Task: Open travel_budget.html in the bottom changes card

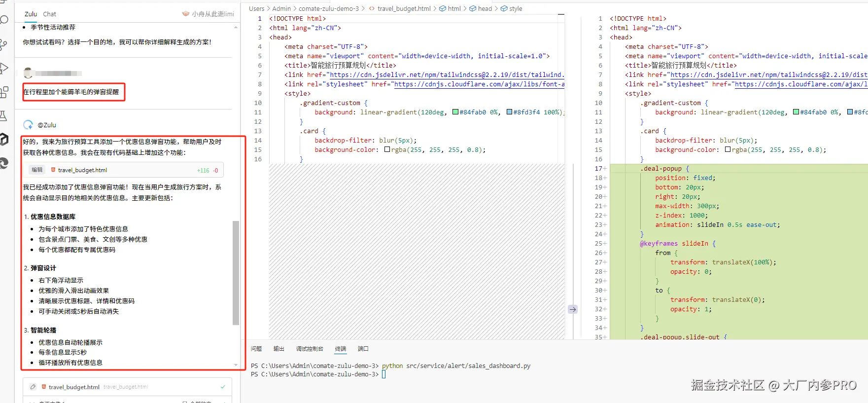Action: click(74, 387)
